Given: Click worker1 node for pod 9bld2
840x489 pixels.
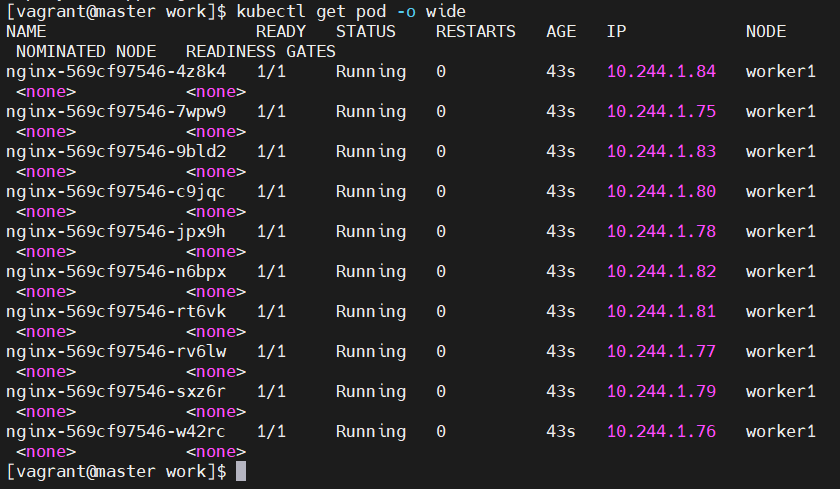Looking at the screenshot, I should [x=781, y=152].
